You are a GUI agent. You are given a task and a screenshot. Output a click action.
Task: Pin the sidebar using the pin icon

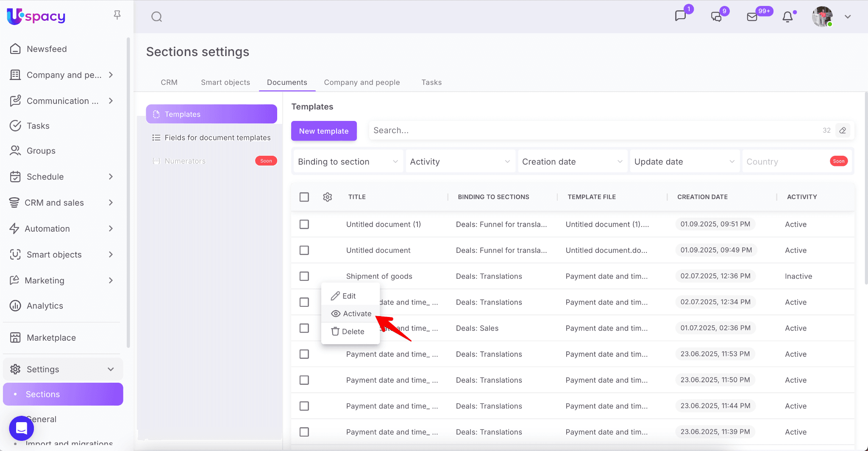coord(117,15)
